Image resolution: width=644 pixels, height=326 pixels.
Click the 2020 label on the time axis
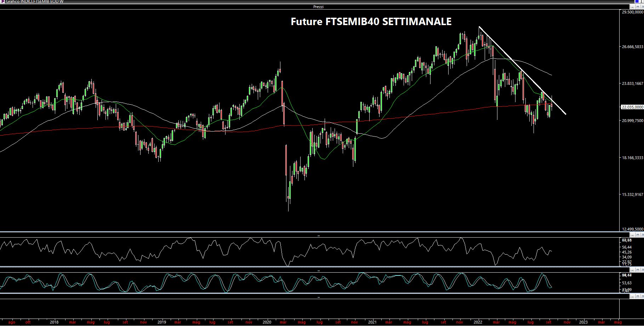point(267,322)
